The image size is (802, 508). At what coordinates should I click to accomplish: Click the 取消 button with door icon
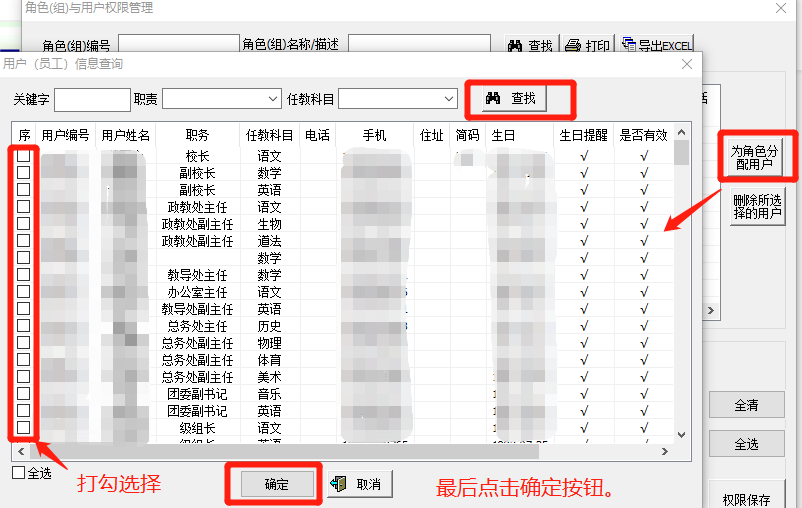360,484
